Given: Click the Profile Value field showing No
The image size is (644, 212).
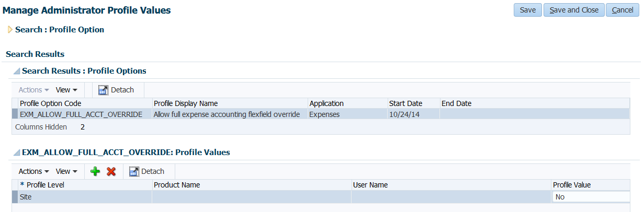Looking at the screenshot, I should (x=591, y=197).
